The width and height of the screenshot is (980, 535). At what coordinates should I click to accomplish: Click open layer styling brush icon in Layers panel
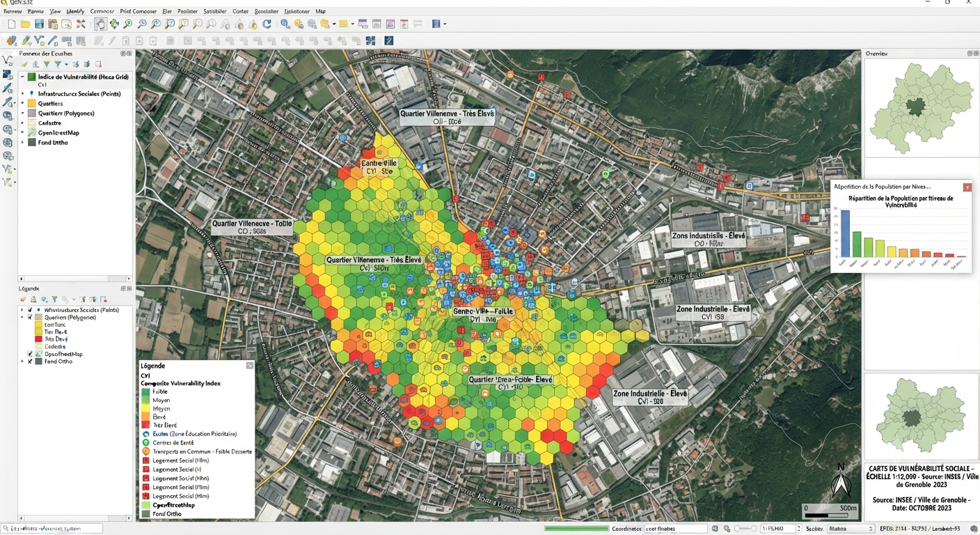point(24,64)
